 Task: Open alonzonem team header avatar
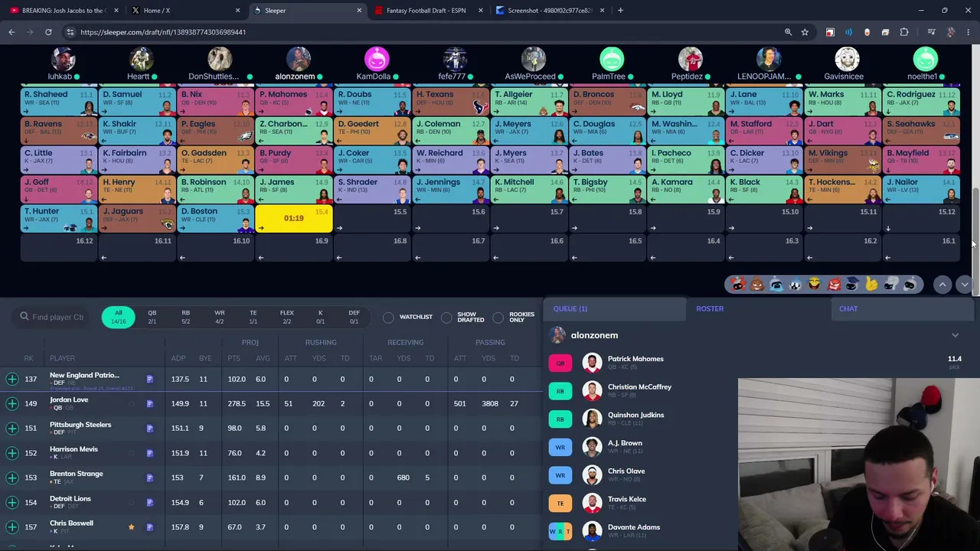(299, 60)
